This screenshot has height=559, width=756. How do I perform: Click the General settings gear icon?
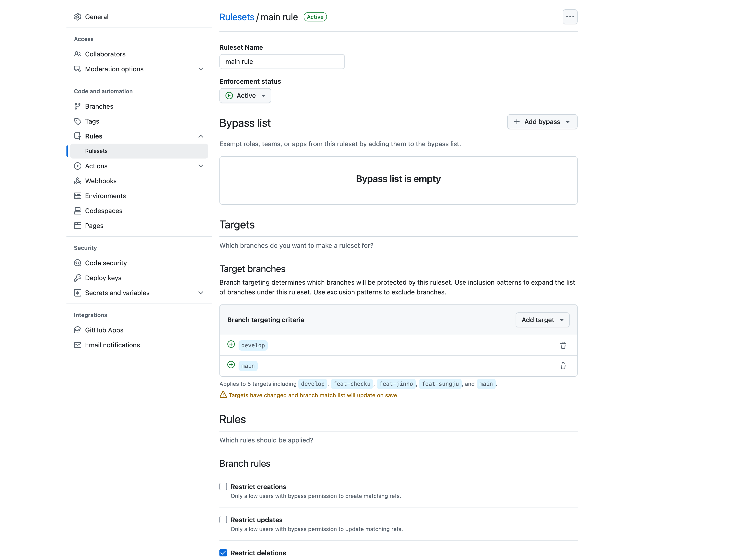[x=77, y=17]
